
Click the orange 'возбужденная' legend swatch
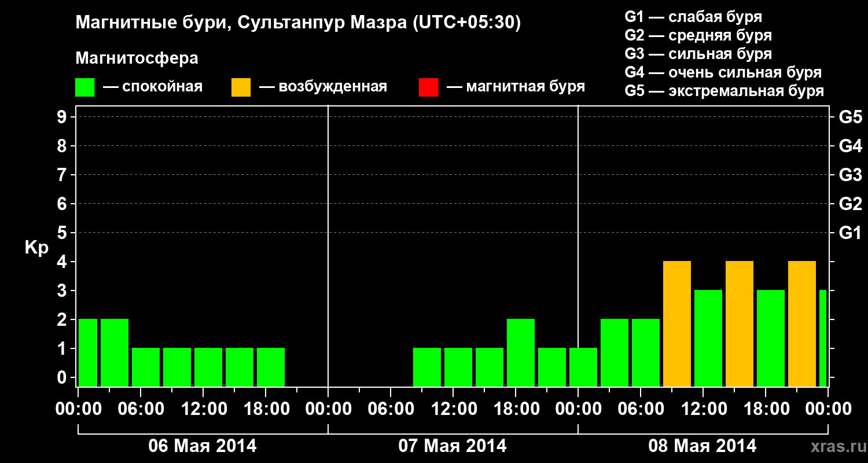241,87
